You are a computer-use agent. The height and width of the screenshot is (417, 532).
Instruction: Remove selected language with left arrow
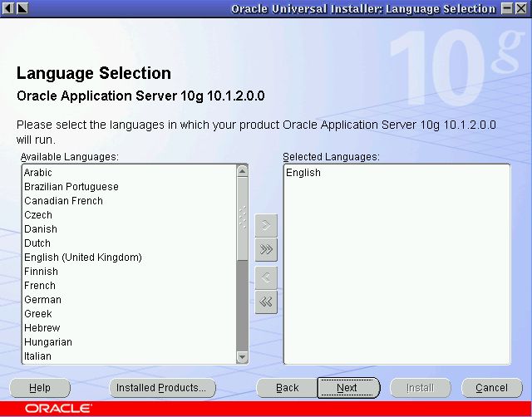click(x=266, y=277)
